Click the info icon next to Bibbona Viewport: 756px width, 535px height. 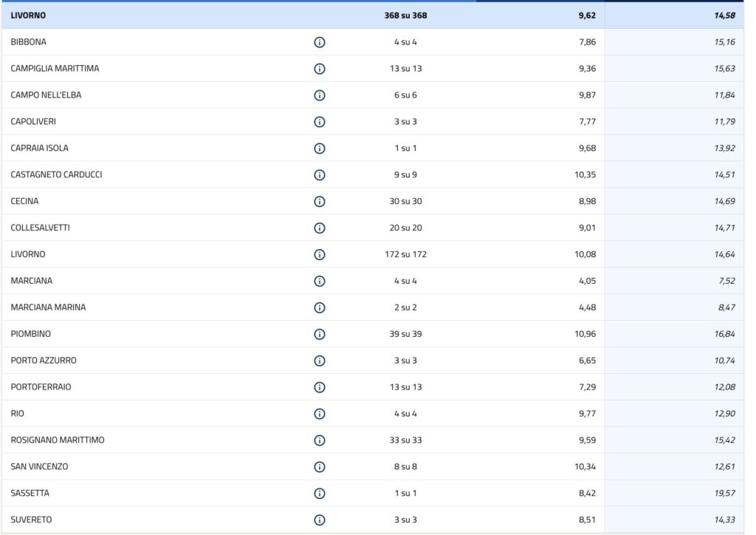(320, 42)
